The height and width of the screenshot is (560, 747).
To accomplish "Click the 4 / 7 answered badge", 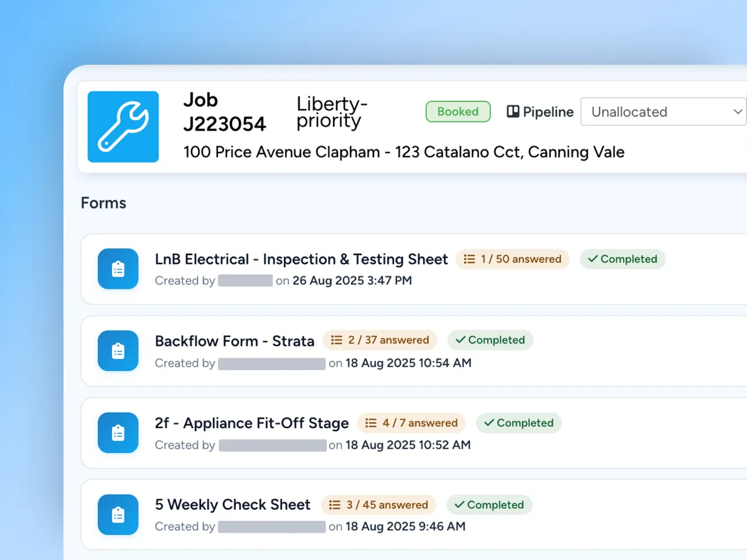I will pos(411,423).
